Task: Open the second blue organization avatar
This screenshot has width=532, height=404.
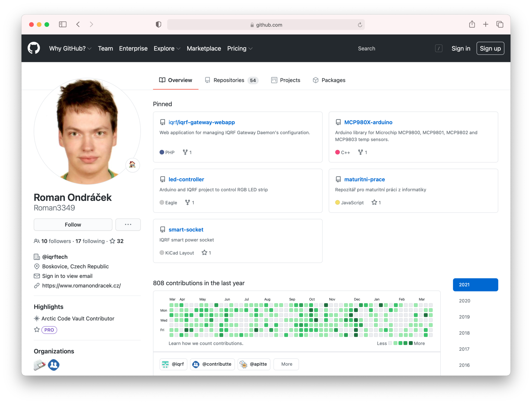Action: coord(54,365)
